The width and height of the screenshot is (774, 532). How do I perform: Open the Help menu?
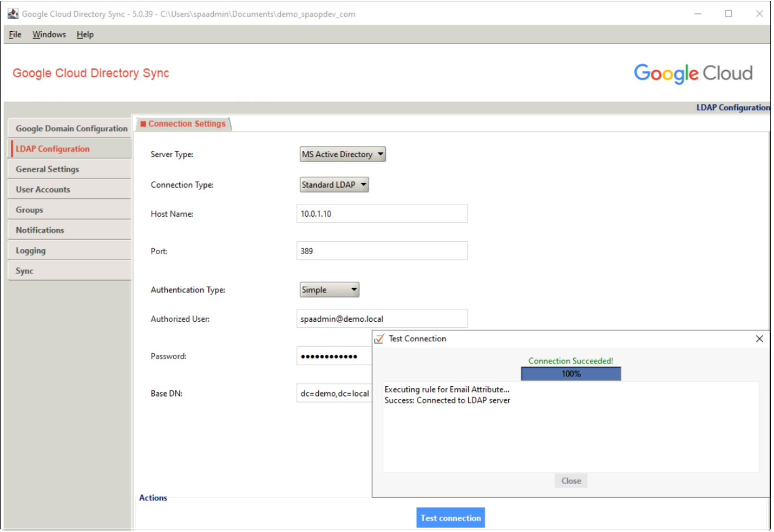85,34
